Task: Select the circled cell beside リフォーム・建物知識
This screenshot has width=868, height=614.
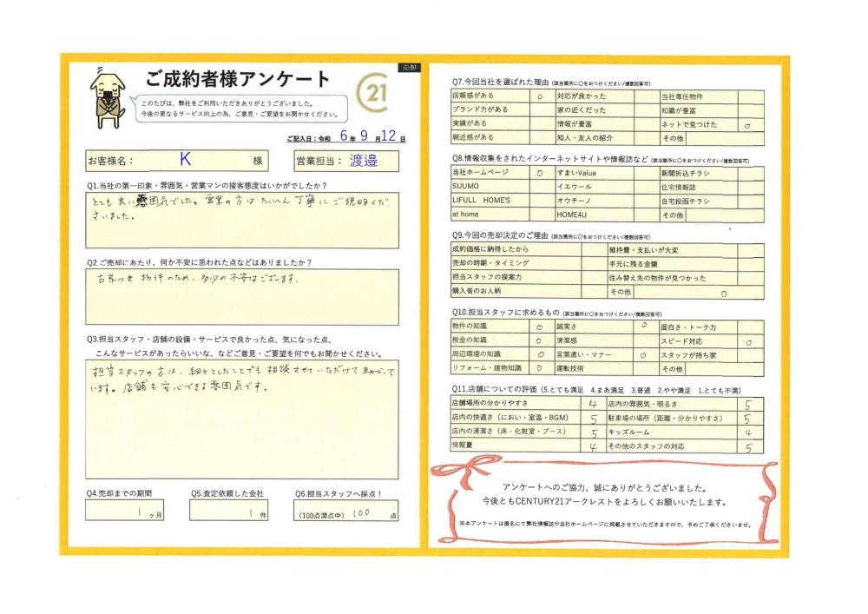Action: 542,368
